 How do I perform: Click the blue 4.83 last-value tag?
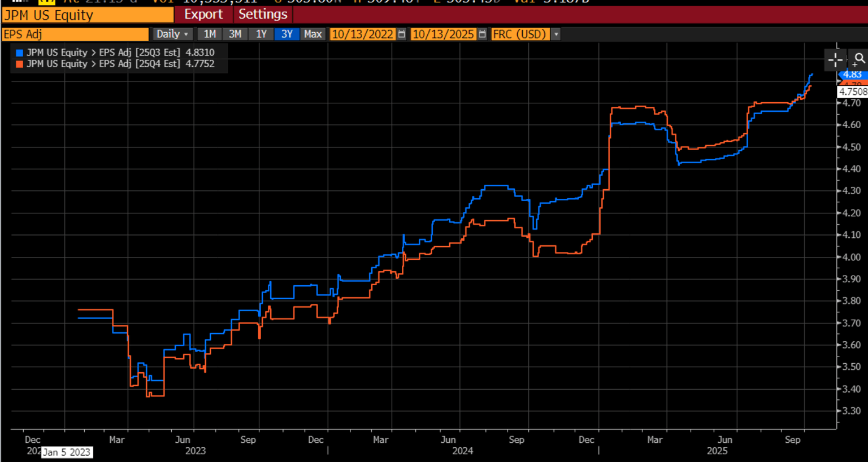click(853, 75)
